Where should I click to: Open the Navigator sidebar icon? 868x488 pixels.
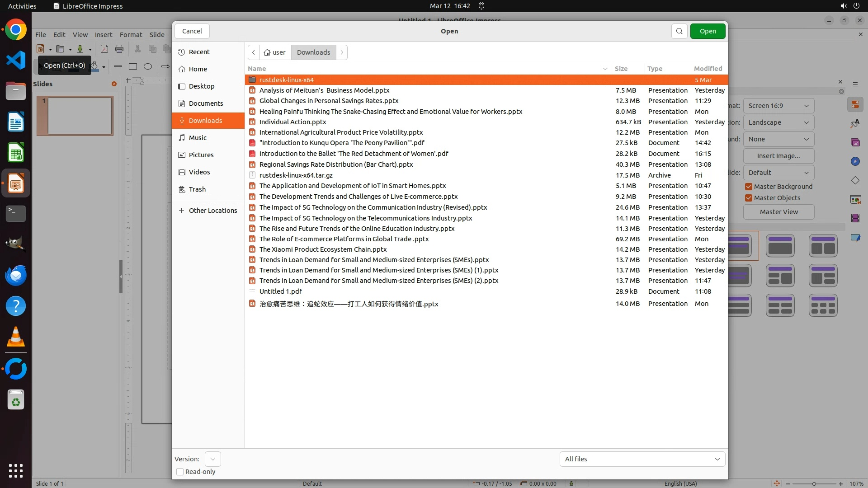855,161
